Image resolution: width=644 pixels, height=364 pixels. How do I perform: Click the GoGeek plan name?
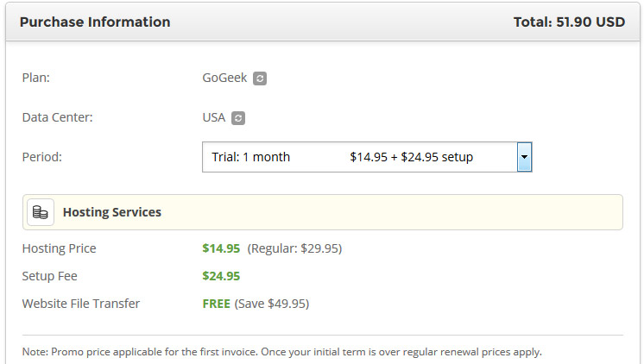[224, 78]
